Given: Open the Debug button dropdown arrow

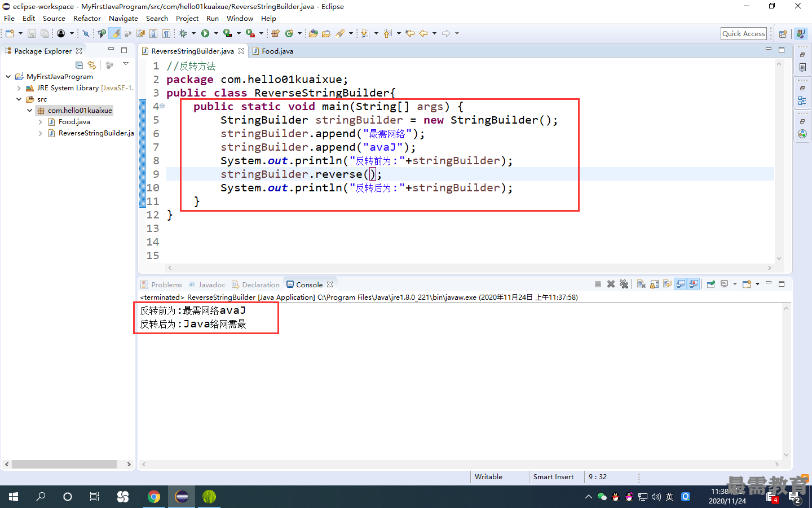Looking at the screenshot, I should (193, 33).
